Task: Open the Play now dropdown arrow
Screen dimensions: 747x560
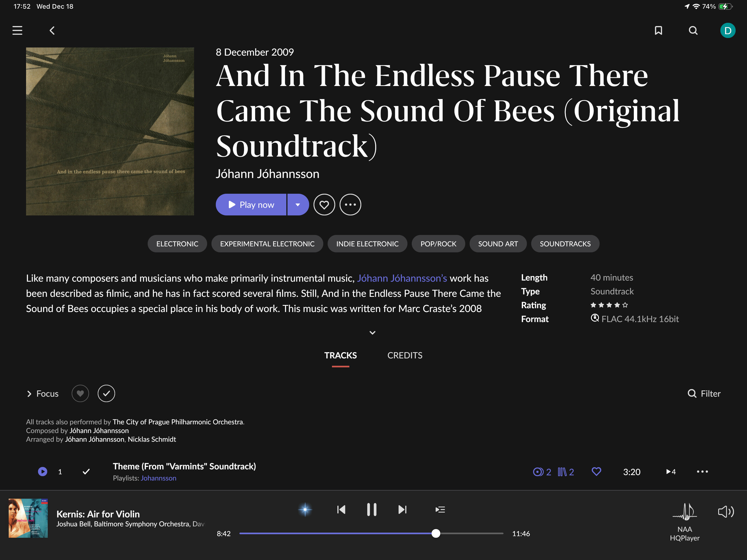Action: pyautogui.click(x=298, y=205)
